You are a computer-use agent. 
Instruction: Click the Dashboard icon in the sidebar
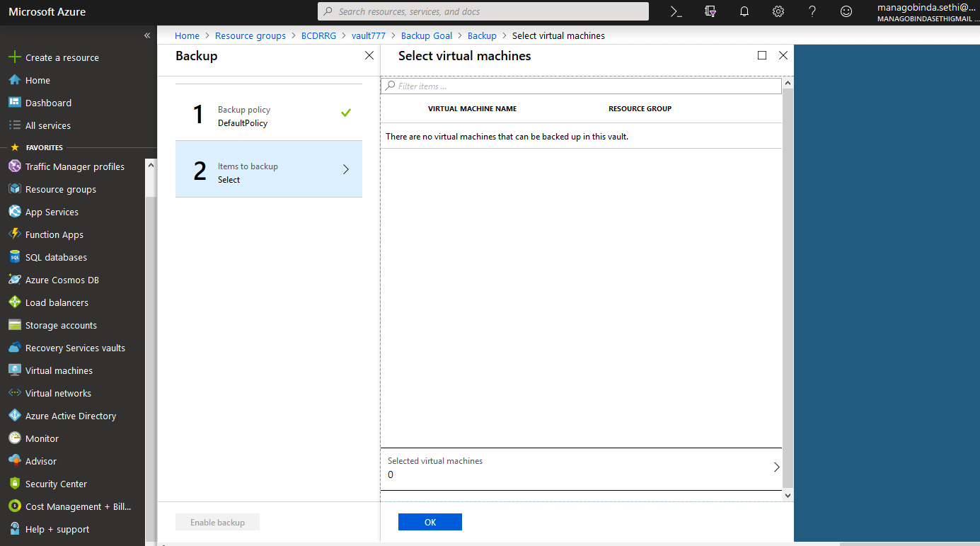(x=14, y=103)
